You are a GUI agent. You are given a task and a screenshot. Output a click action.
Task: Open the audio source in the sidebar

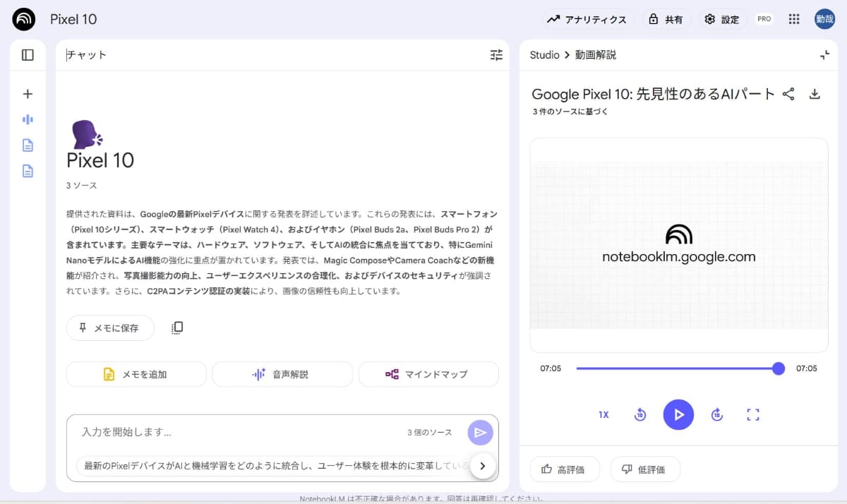28,119
